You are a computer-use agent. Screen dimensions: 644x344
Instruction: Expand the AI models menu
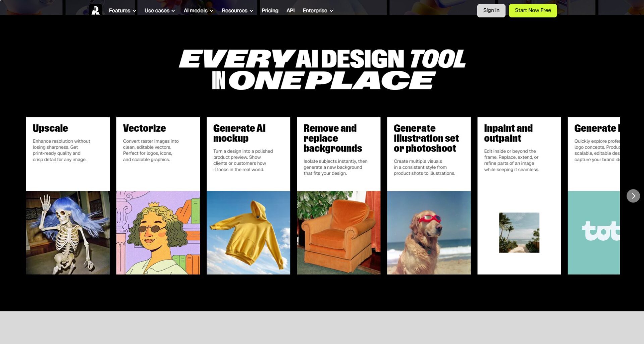[198, 11]
